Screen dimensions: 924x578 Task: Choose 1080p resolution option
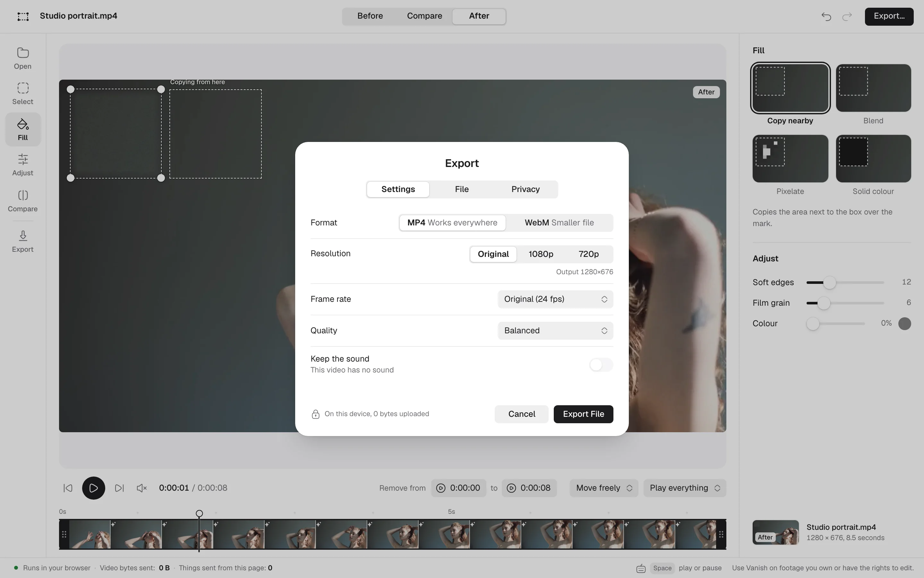(x=541, y=254)
